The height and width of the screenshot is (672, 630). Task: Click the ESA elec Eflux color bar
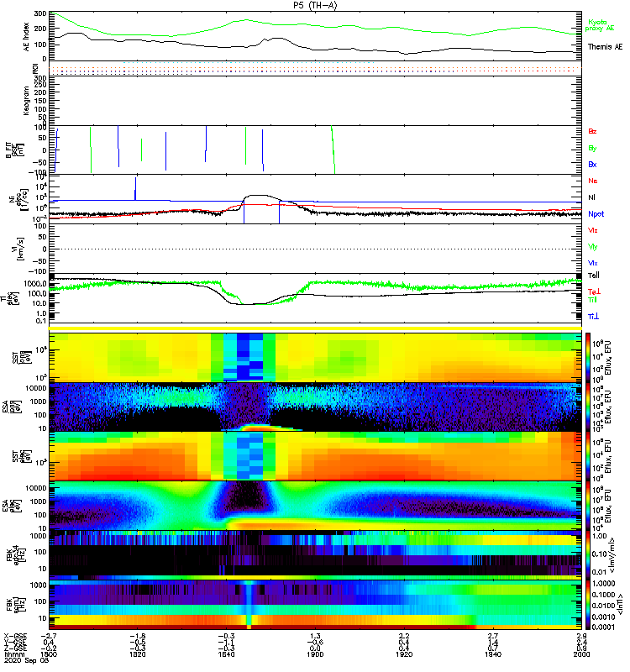(588, 506)
